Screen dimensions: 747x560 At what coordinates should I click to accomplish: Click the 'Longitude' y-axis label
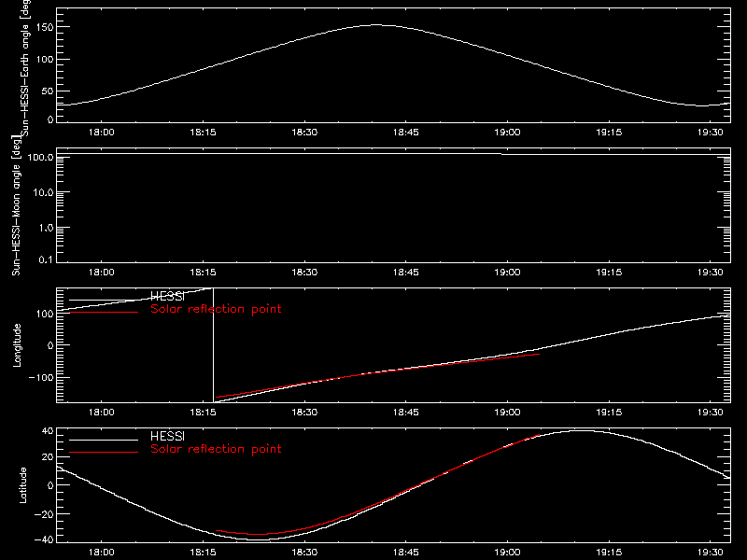click(17, 345)
